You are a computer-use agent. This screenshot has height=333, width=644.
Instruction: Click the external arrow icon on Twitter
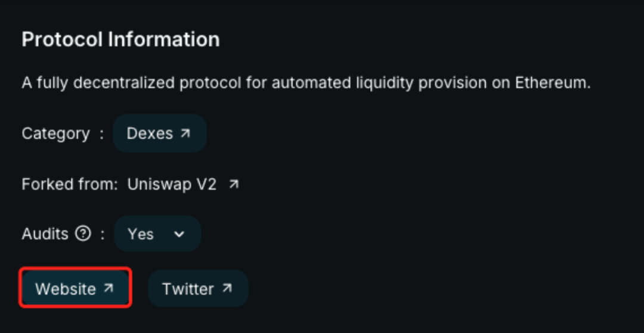tap(227, 288)
